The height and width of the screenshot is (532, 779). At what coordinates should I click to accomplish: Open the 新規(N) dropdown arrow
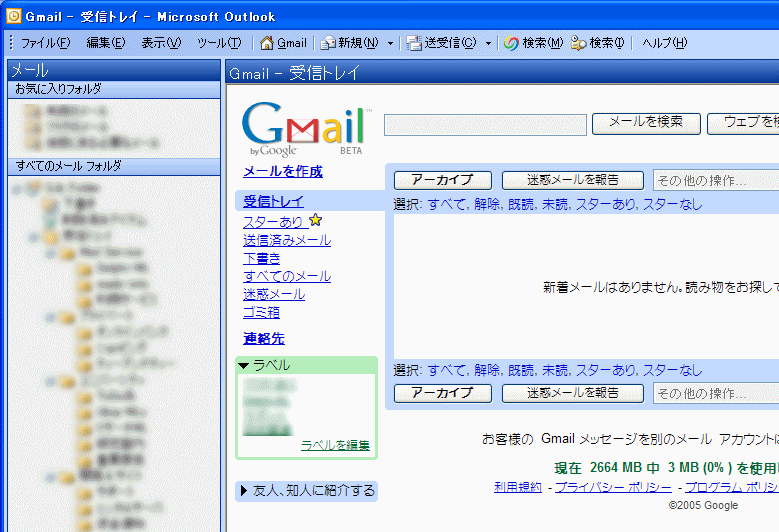(x=390, y=44)
